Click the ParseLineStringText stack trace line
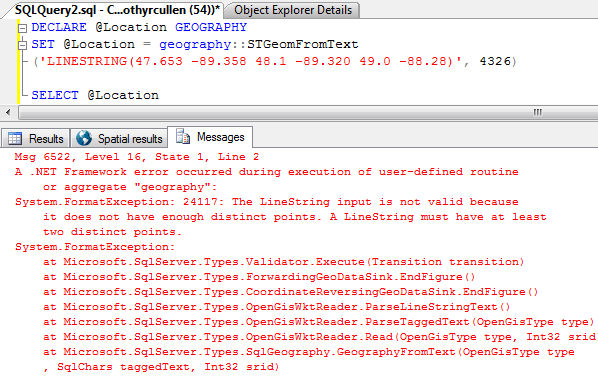 tap(276, 307)
